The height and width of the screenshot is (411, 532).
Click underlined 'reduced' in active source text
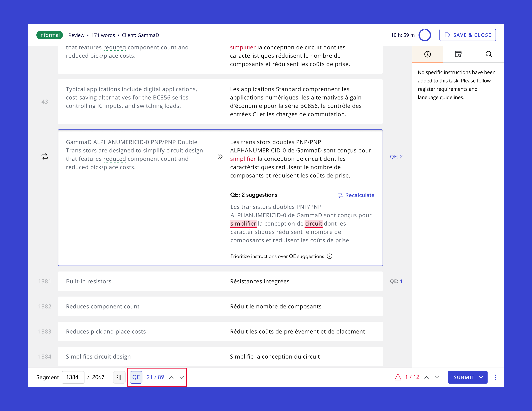coord(114,159)
